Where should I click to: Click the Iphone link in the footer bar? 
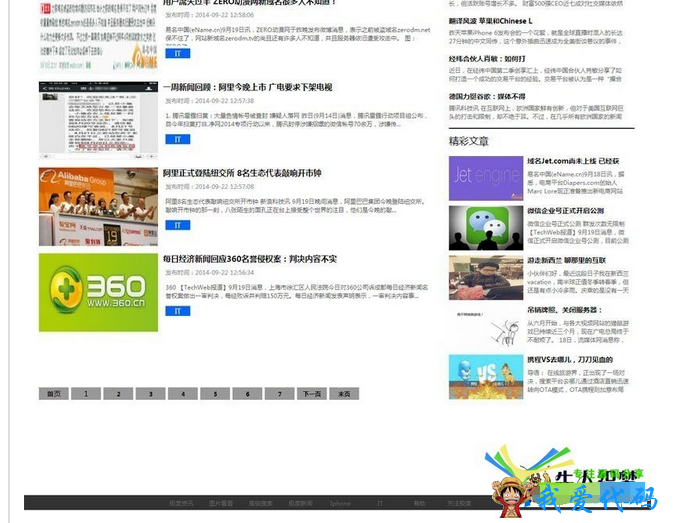340,503
